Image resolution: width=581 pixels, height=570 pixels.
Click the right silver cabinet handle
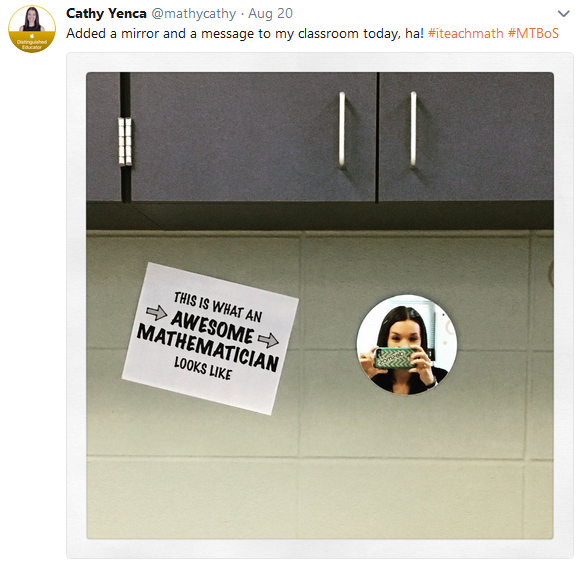[413, 129]
